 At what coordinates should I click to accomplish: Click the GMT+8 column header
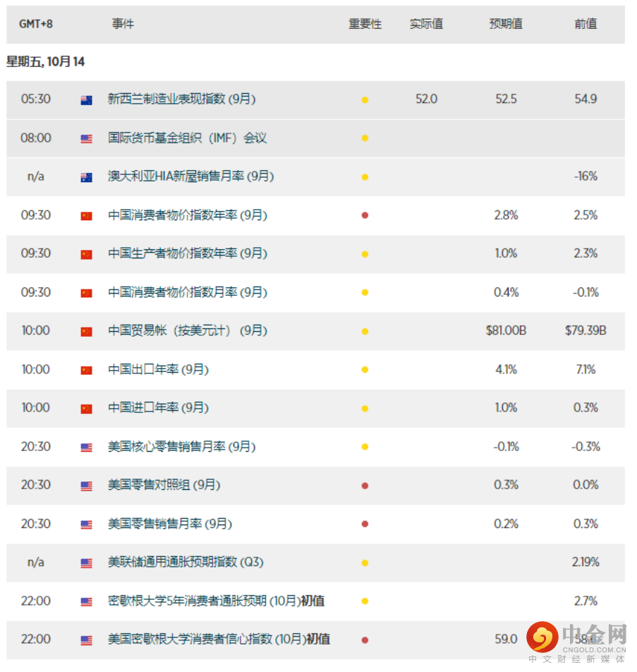(x=35, y=24)
